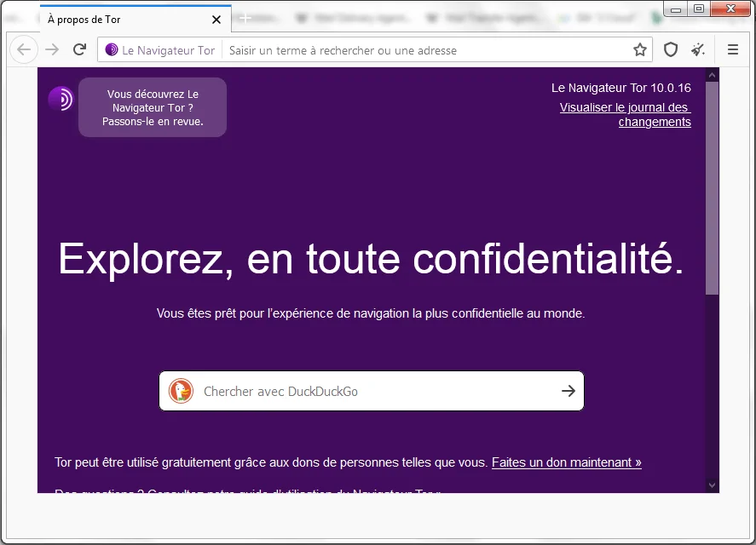Expand the 'Le Navigateur Tor' identity button
The width and height of the screenshot is (756, 545).
coord(159,49)
